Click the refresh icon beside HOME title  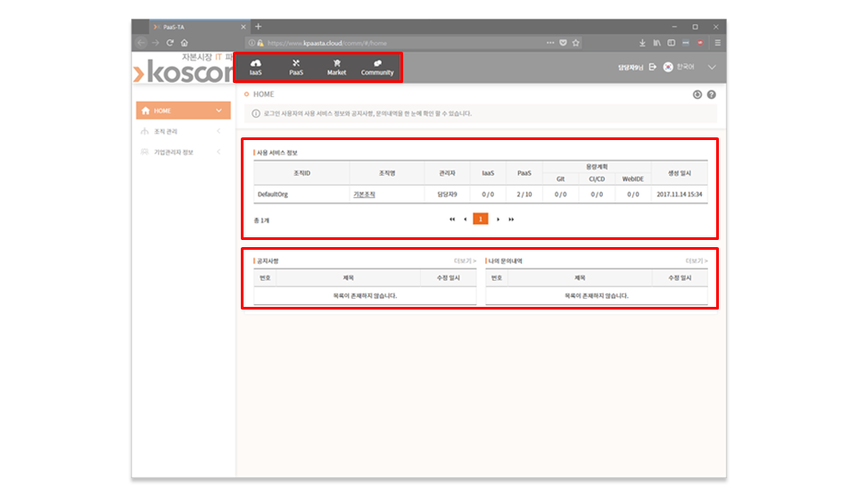697,95
